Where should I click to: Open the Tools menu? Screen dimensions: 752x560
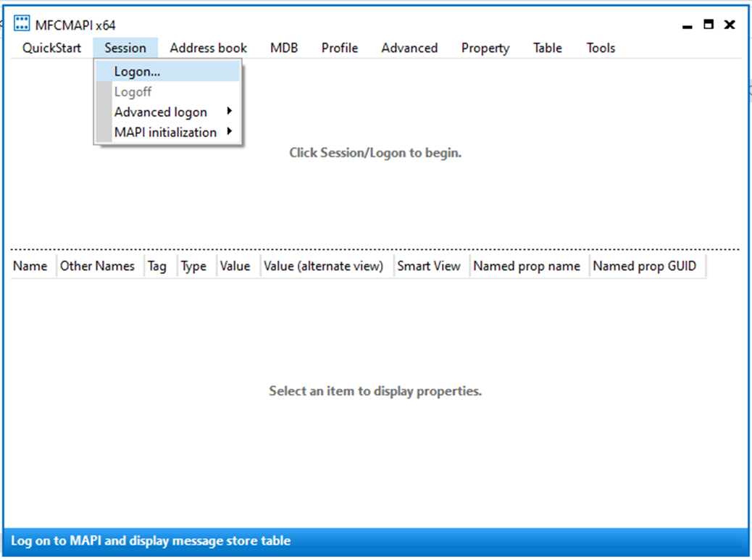click(x=601, y=48)
